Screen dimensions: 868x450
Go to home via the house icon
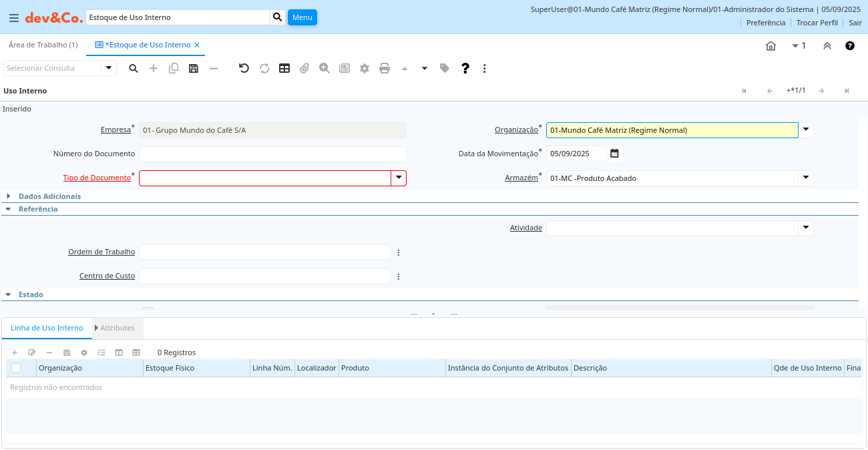click(771, 46)
